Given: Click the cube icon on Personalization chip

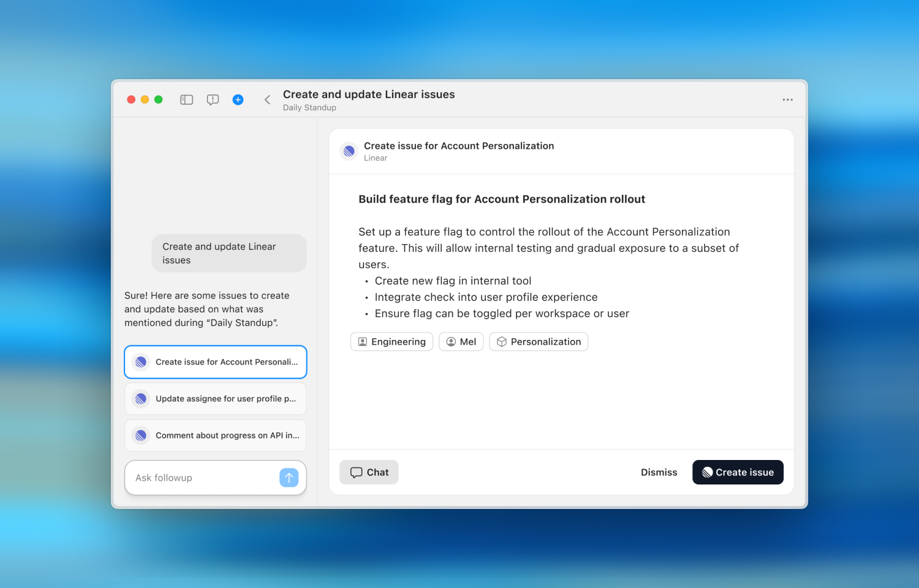Looking at the screenshot, I should click(502, 341).
